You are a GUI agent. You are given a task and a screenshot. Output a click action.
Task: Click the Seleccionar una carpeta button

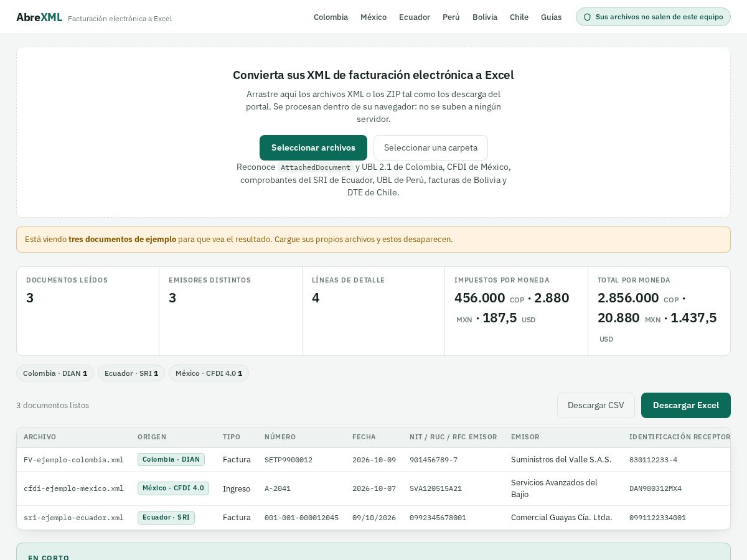click(431, 147)
